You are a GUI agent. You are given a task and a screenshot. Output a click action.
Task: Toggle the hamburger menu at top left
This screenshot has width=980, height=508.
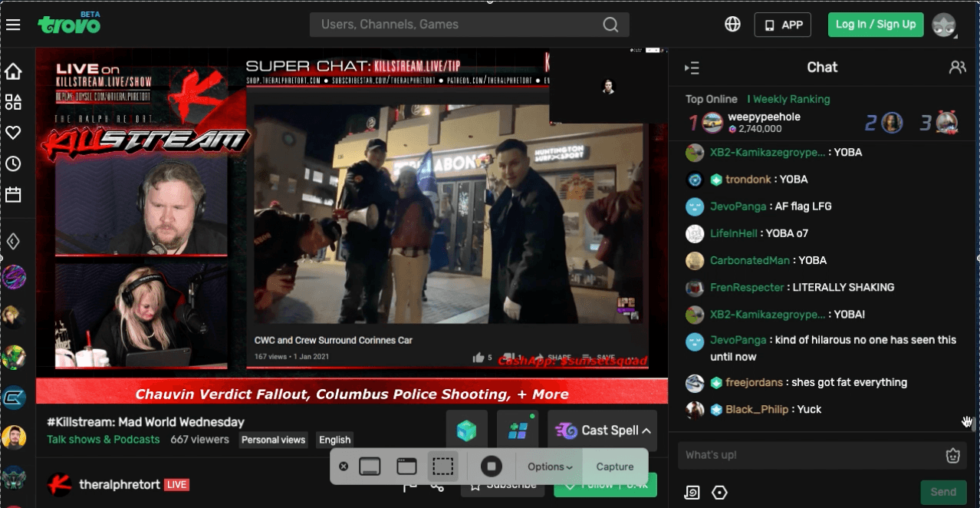(x=13, y=24)
